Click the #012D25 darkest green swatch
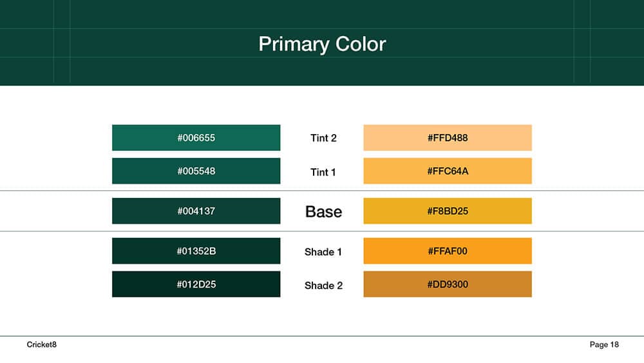Screen dimensions: 644x363 coord(196,284)
